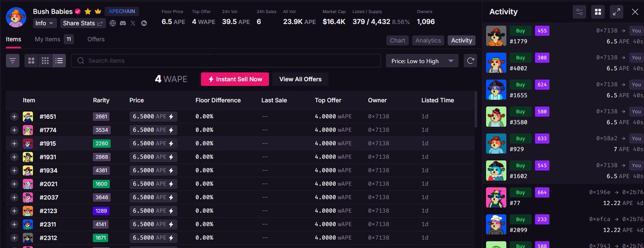Expand the Activity panel fullscreen
Screen dimensions: 644x248
pos(616,12)
